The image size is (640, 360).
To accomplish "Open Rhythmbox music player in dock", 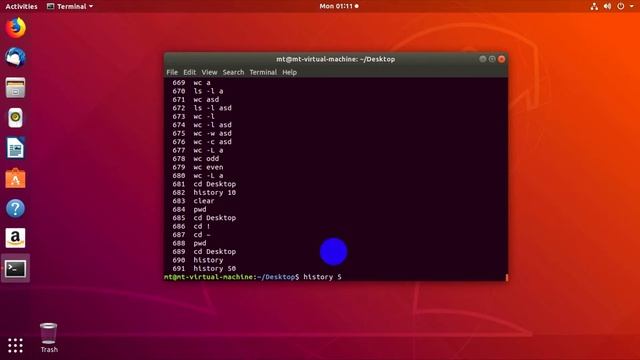I will pyautogui.click(x=16, y=118).
